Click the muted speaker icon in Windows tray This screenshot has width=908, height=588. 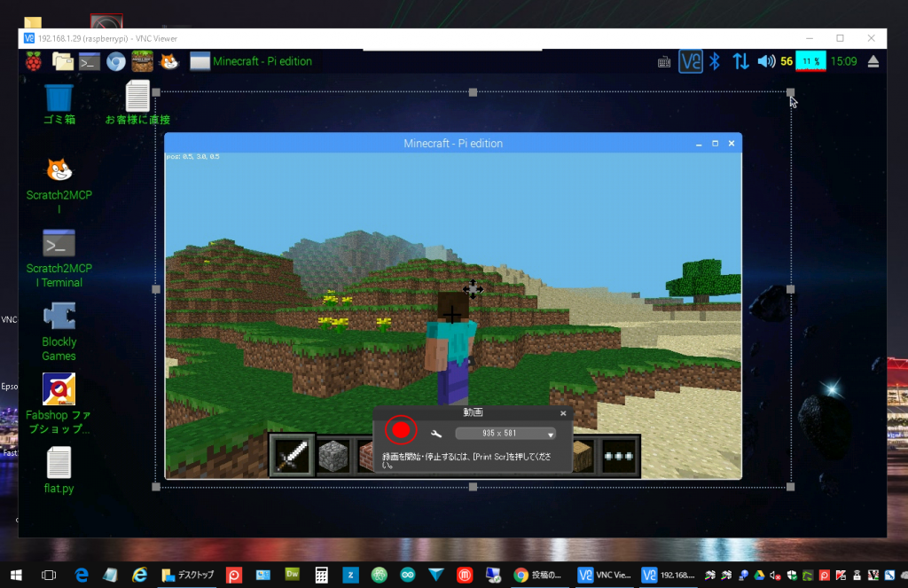click(x=775, y=576)
